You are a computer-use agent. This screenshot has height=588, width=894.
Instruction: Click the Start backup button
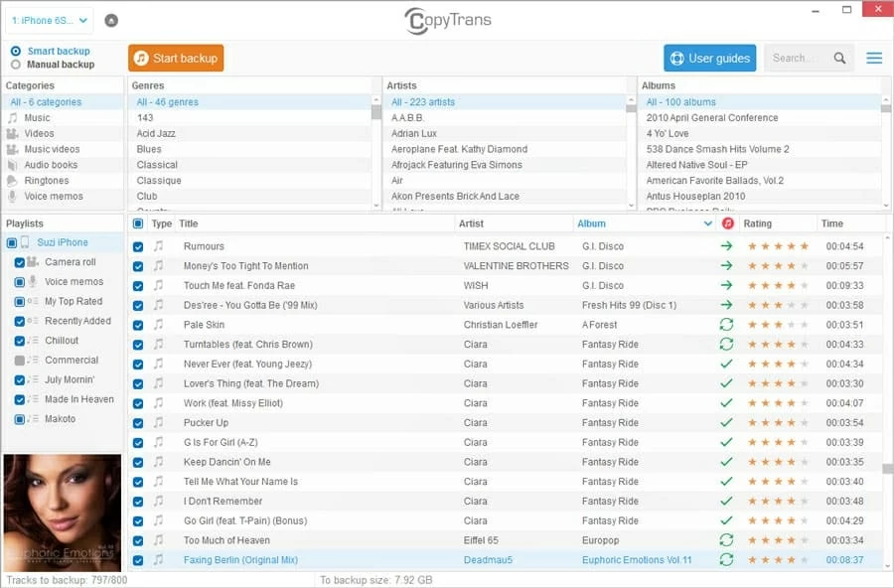(x=176, y=59)
